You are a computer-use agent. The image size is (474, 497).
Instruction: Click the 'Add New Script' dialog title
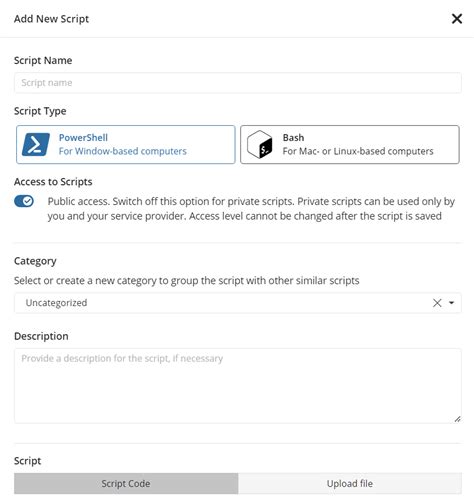tap(51, 19)
